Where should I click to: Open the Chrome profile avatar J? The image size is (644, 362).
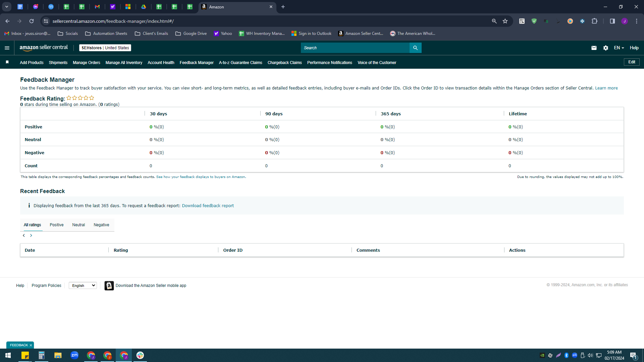coord(624,21)
